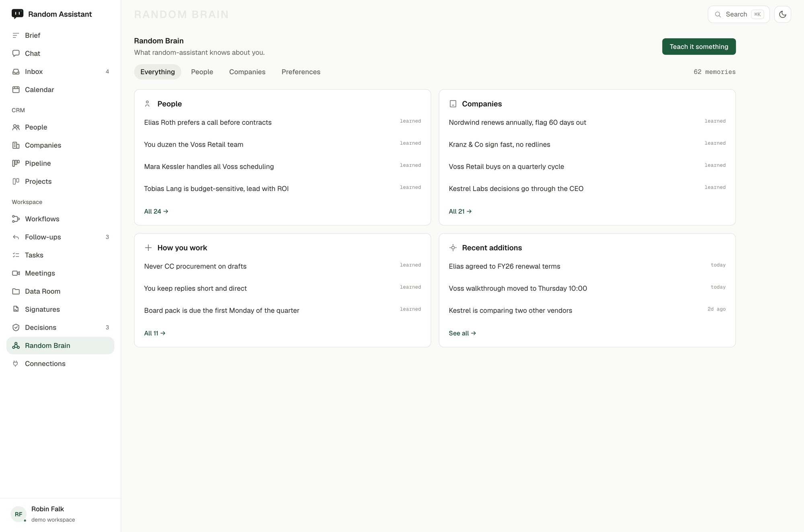The height and width of the screenshot is (532, 804).
Task: Click 'Elias Roth prefers a call before contracts'
Action: [x=208, y=123]
